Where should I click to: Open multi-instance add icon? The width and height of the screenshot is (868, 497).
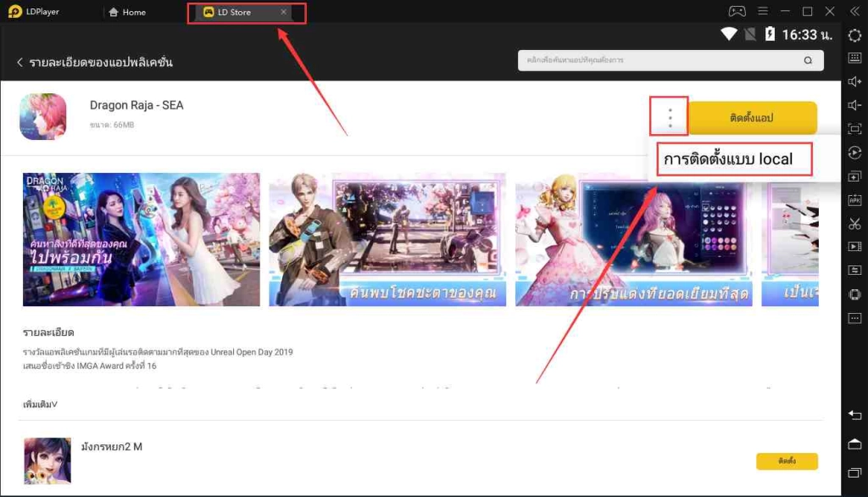(854, 176)
